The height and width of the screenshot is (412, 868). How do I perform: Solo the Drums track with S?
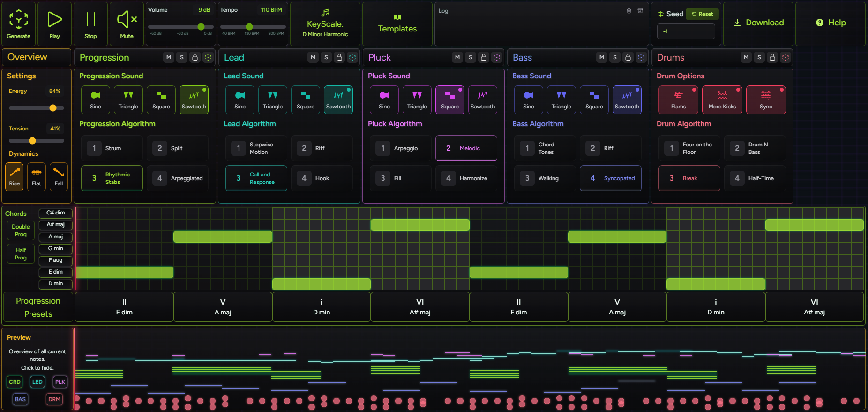pyautogui.click(x=759, y=57)
